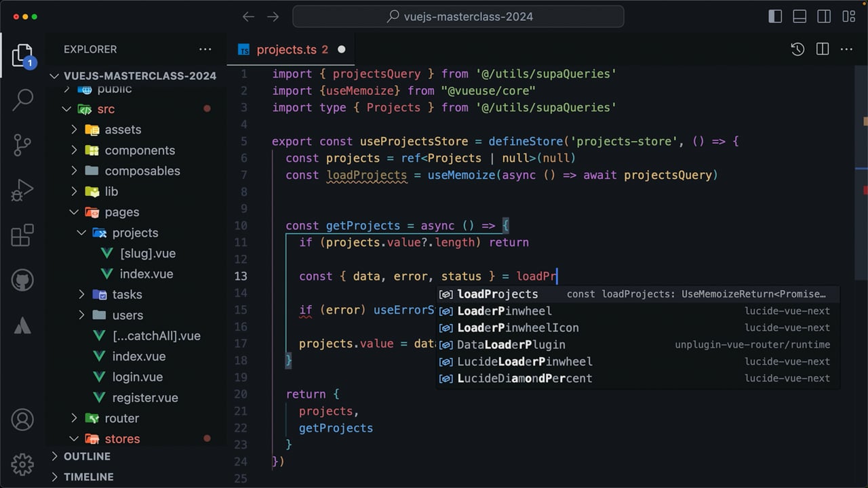Click the EXPLORER panel title
This screenshot has width=868, height=488.
coord(90,49)
